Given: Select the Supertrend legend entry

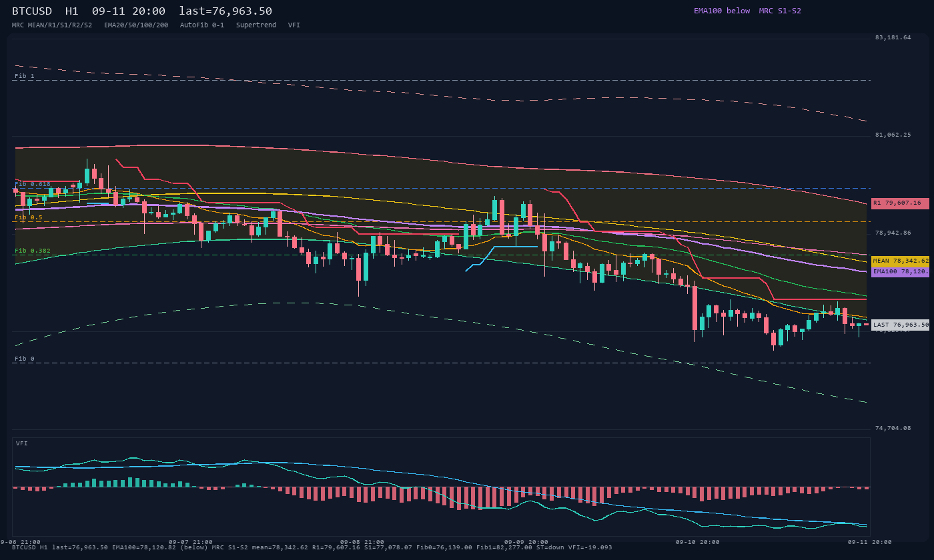Looking at the screenshot, I should (x=256, y=25).
